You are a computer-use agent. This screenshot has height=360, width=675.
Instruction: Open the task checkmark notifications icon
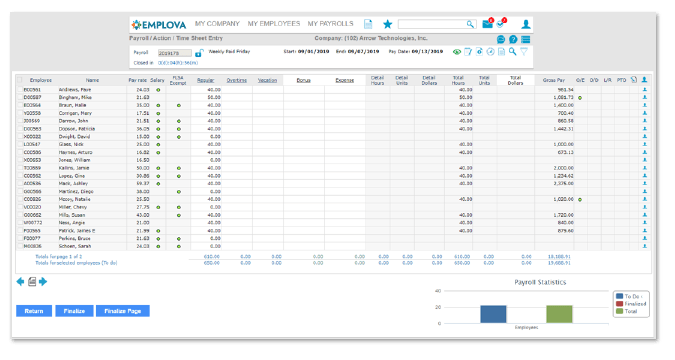coord(501,24)
